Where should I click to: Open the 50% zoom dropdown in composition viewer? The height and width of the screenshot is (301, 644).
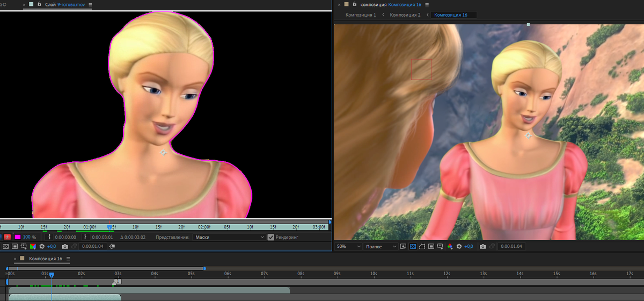point(348,246)
